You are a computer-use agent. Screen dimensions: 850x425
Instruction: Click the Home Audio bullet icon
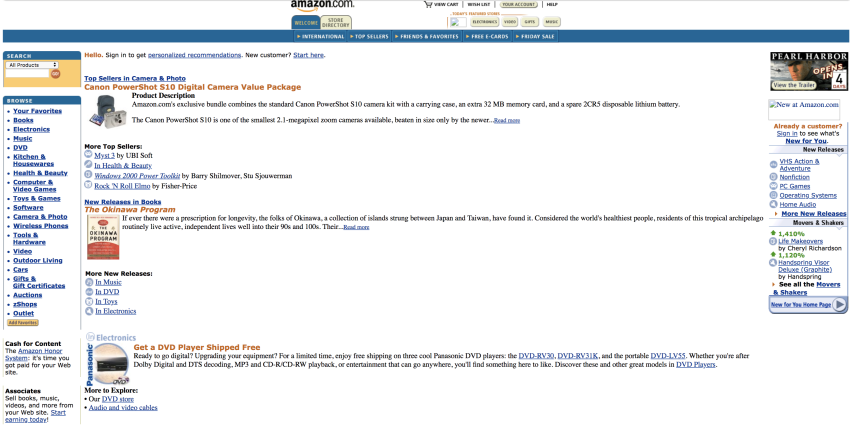774,204
